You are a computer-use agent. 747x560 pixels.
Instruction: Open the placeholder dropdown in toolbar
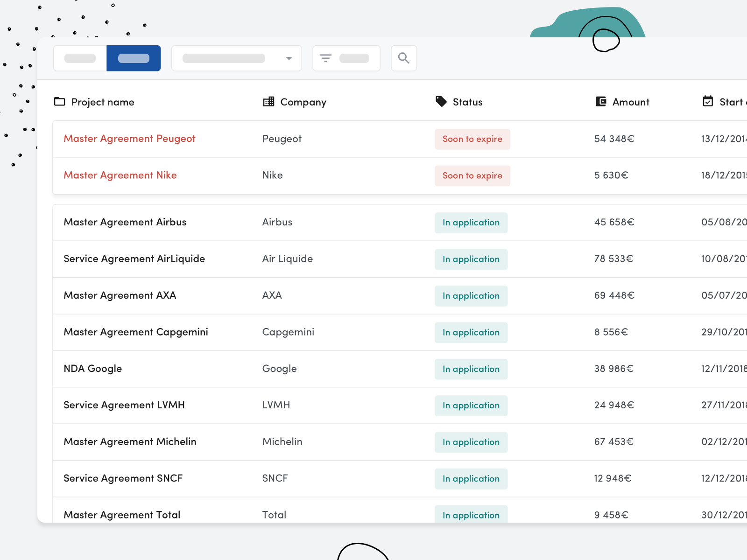point(237,58)
